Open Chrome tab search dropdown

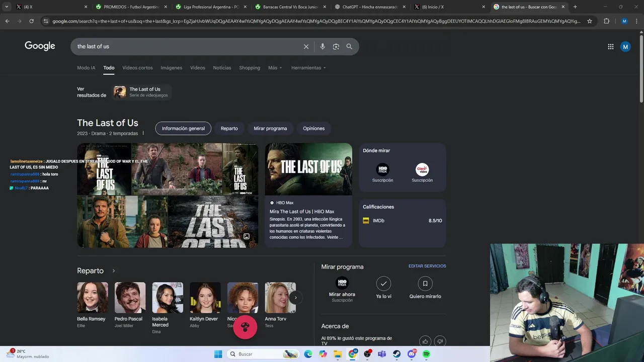click(7, 7)
